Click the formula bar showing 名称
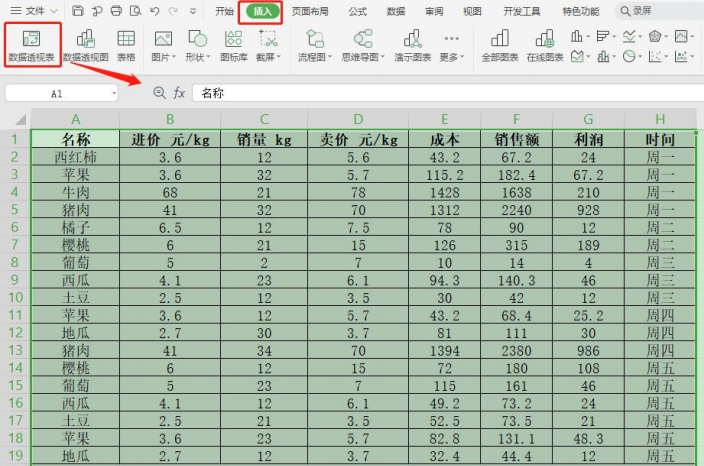 448,93
